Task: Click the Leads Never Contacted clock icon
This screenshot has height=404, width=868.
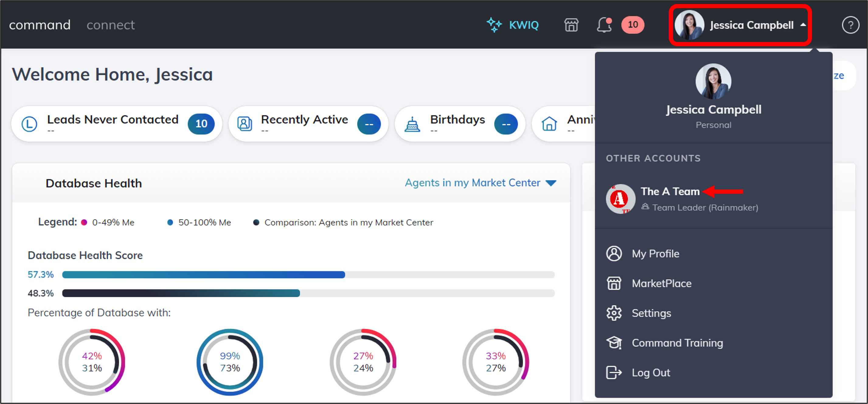Action: coord(29,124)
